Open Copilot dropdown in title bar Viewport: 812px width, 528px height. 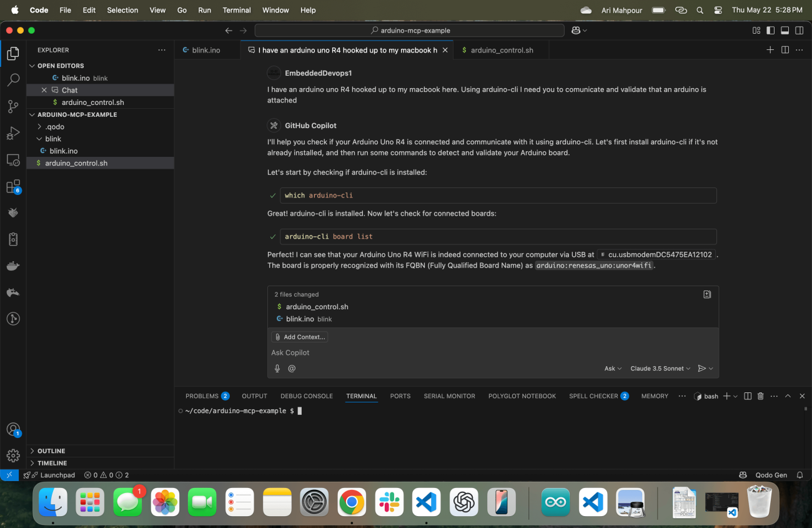tap(579, 30)
